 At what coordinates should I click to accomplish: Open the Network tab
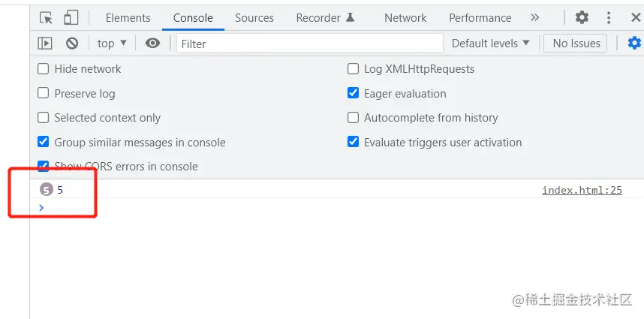pos(405,17)
